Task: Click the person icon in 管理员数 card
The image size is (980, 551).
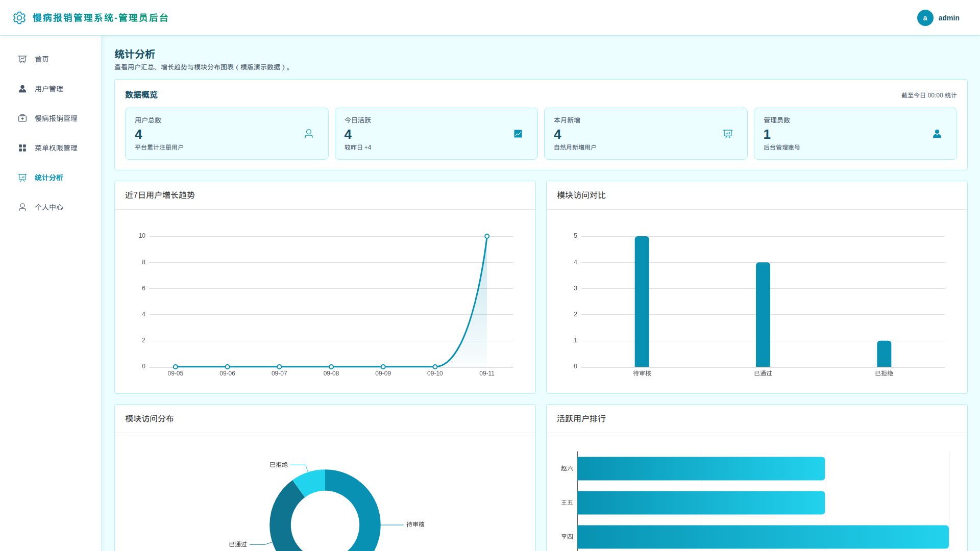Action: tap(937, 134)
